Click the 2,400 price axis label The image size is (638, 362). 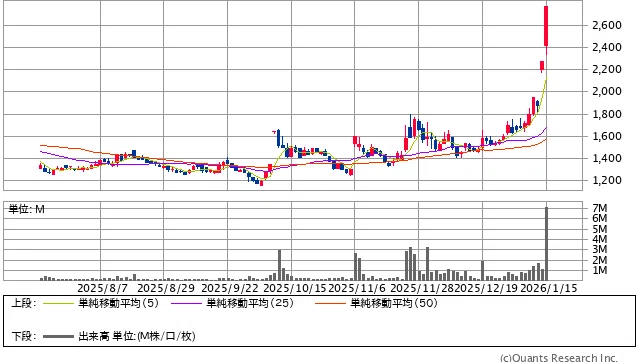click(x=607, y=47)
